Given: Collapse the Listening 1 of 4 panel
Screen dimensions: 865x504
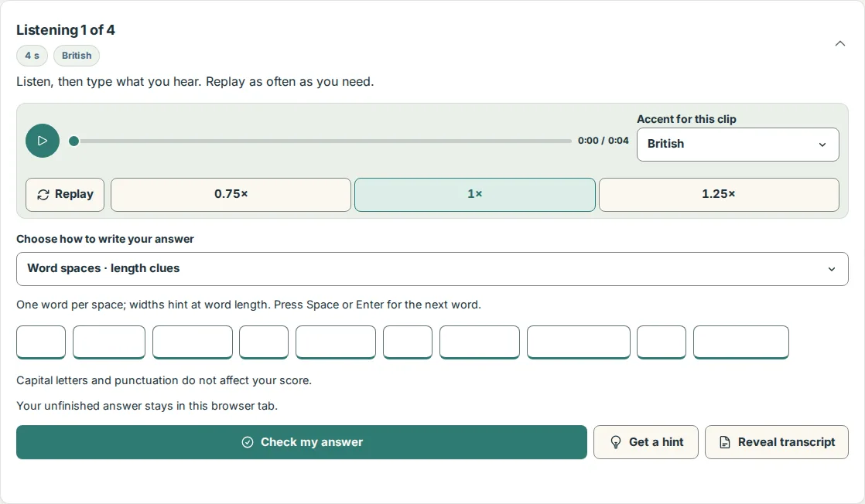Looking at the screenshot, I should [839, 43].
